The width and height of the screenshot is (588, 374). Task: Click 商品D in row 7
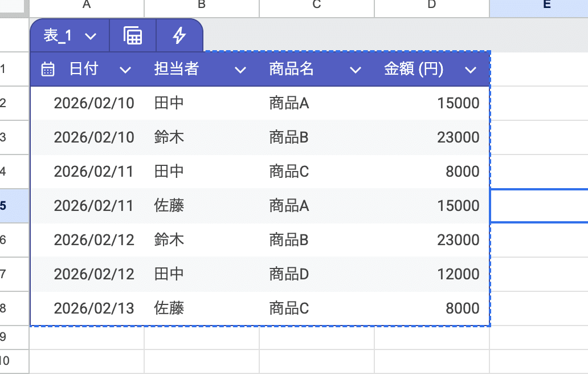click(289, 274)
